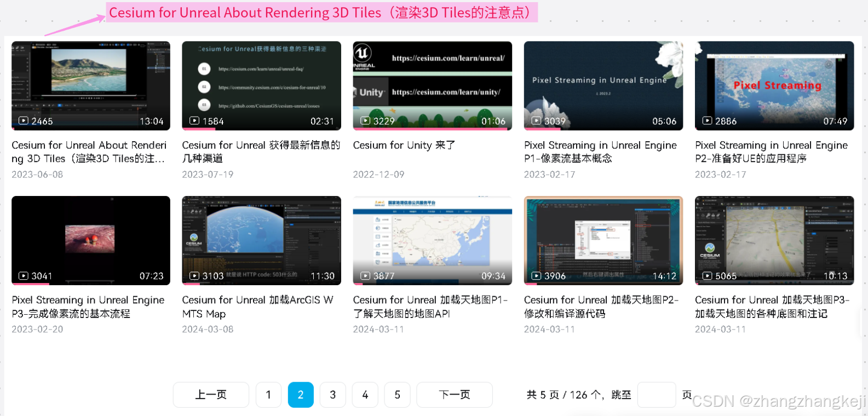Select page 5 in pagination
The width and height of the screenshot is (868, 416).
pos(398,395)
